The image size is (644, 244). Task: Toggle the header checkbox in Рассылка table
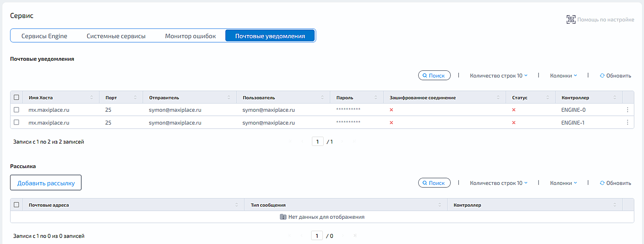click(x=17, y=205)
